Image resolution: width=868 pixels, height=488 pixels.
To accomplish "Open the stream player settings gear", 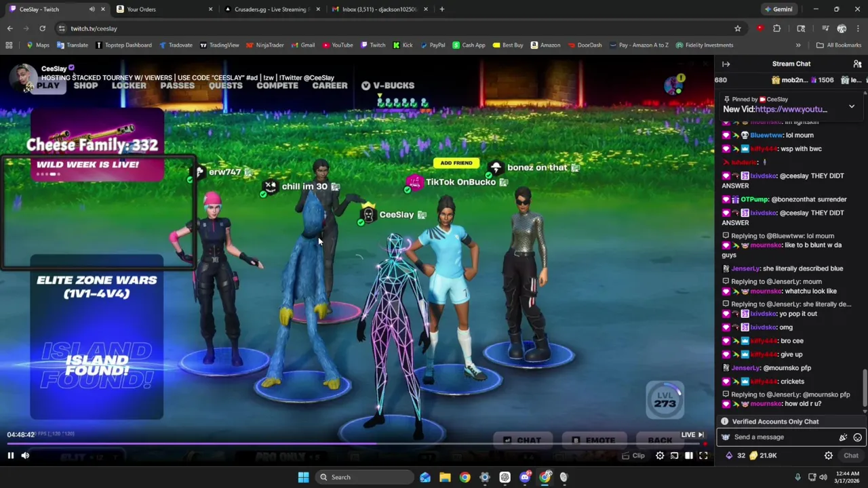I will 660,455.
